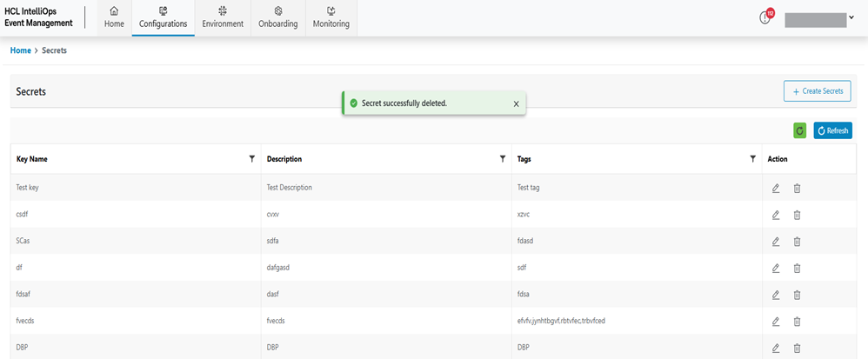This screenshot has width=868, height=359.
Task: Click edit pencil for 'SCas' row
Action: [x=776, y=241]
